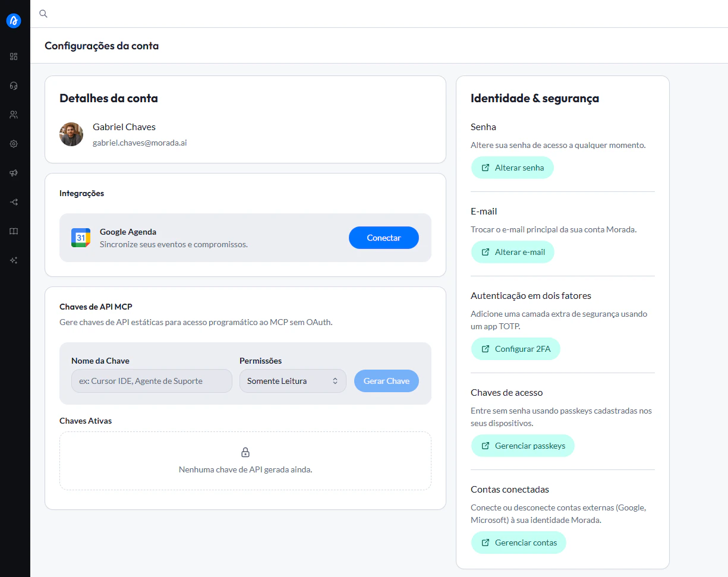Image resolution: width=728 pixels, height=577 pixels.
Task: Click the Configurar 2FA button
Action: [516, 349]
